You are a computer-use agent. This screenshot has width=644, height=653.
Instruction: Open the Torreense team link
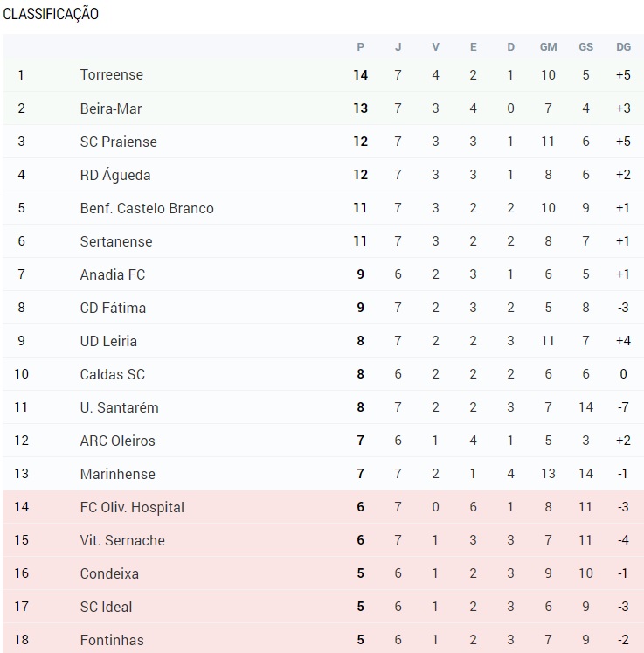(112, 74)
